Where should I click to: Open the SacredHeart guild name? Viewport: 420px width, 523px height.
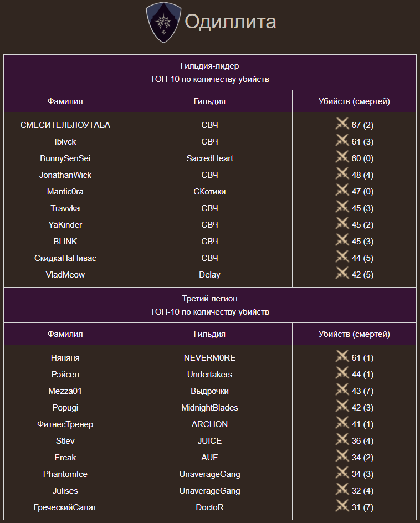(x=209, y=158)
